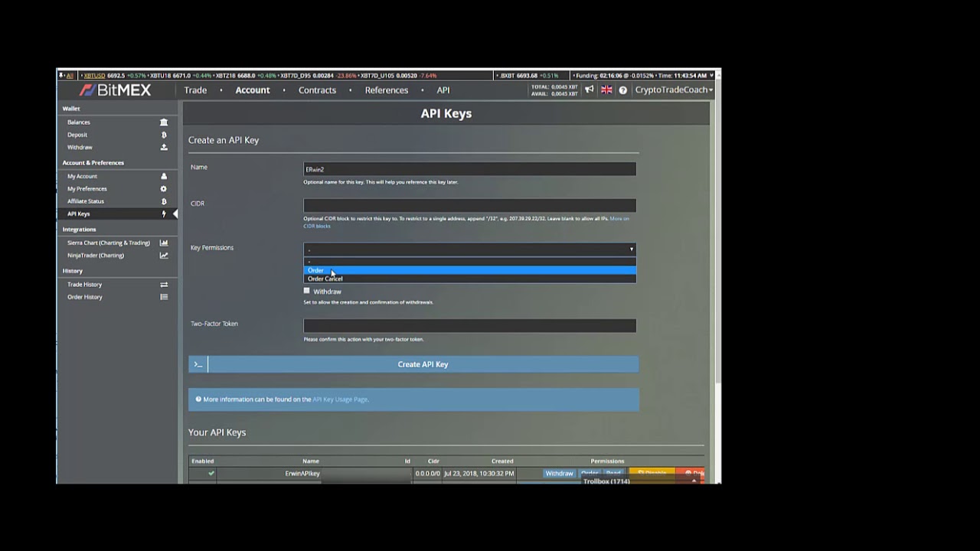Screen dimensions: 980x551
Task: Select Order in Key Permissions dropdown list
Action: [x=470, y=270]
